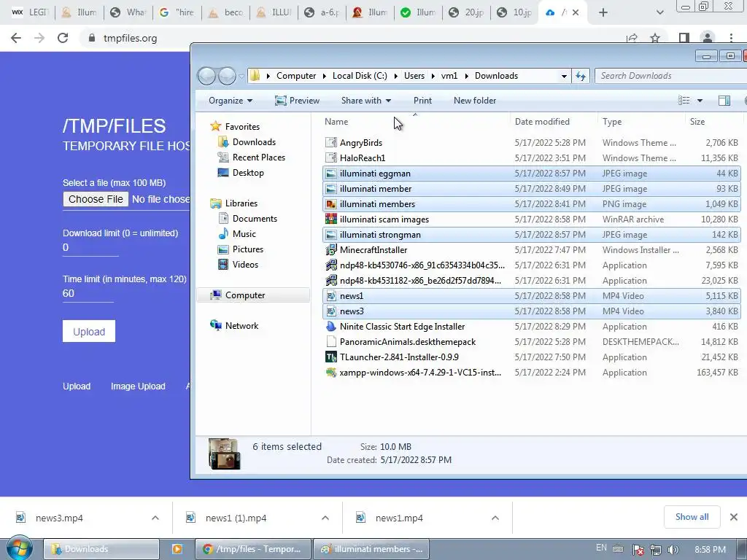Sort files by Size column header
The width and height of the screenshot is (747, 560).
[697, 122]
